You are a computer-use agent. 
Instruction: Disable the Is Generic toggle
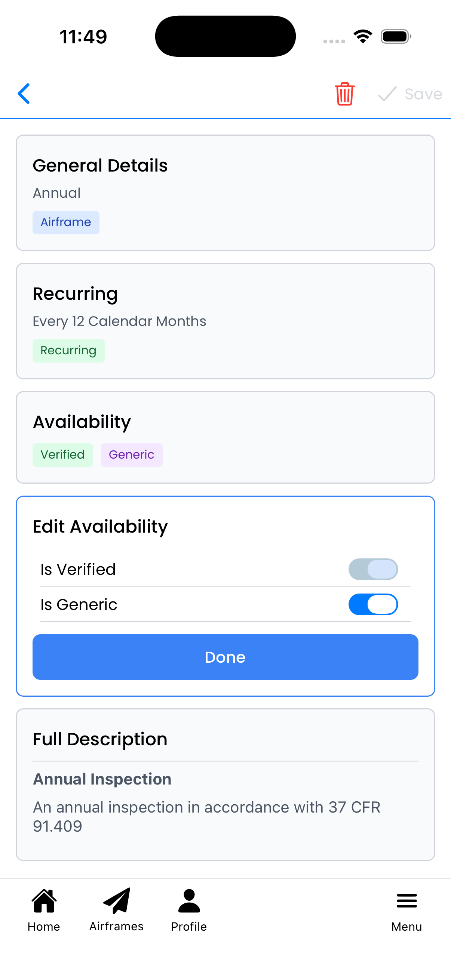[373, 604]
